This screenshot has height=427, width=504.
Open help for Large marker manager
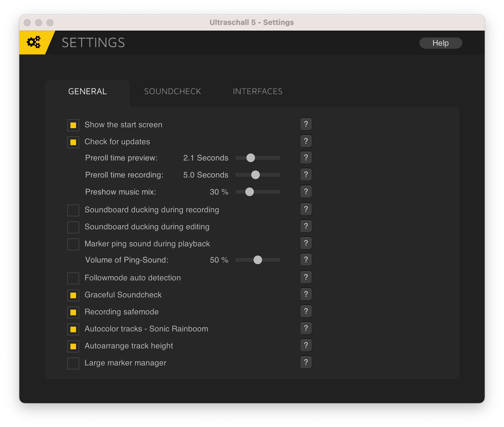pos(306,362)
